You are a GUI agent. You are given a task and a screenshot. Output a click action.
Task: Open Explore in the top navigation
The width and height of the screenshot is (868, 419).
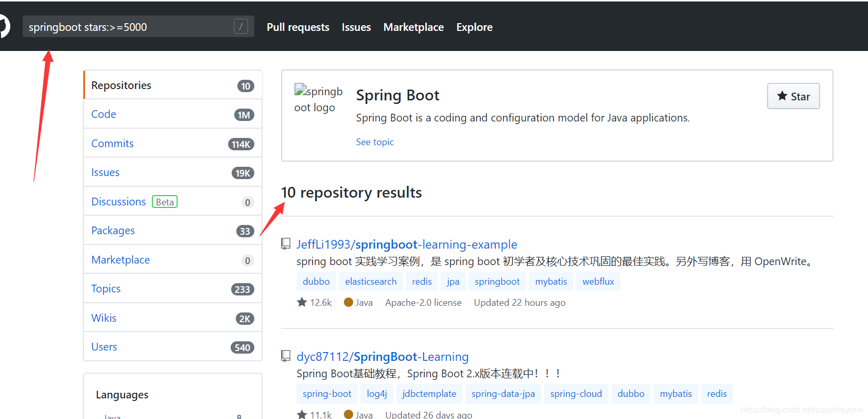pos(474,27)
